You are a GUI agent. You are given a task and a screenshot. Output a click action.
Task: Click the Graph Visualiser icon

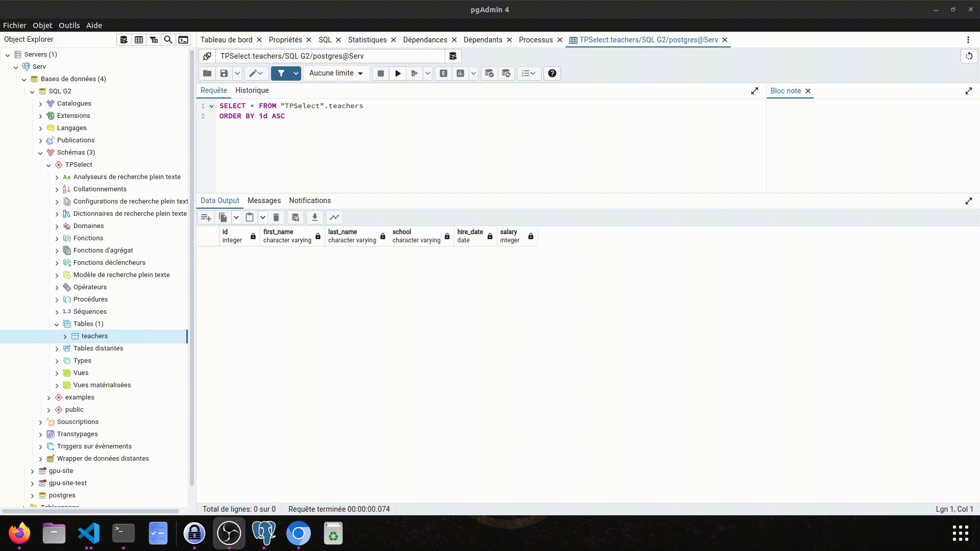pos(334,217)
